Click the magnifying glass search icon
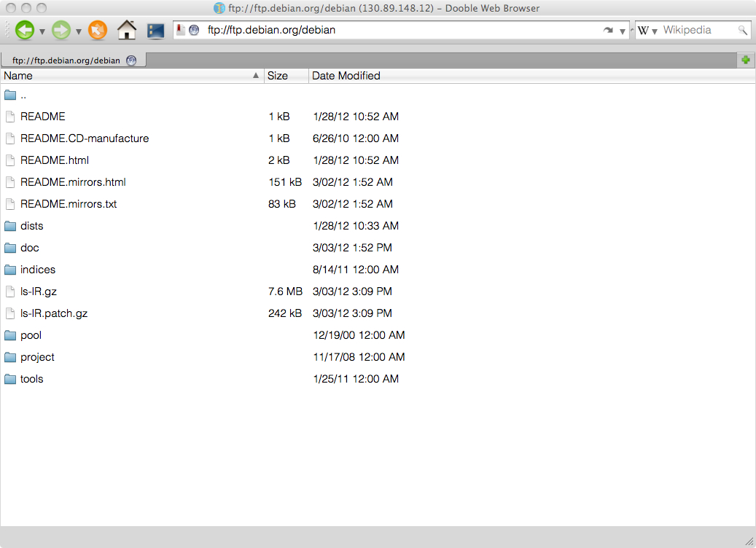Viewport: 756px width, 548px height. [x=742, y=31]
